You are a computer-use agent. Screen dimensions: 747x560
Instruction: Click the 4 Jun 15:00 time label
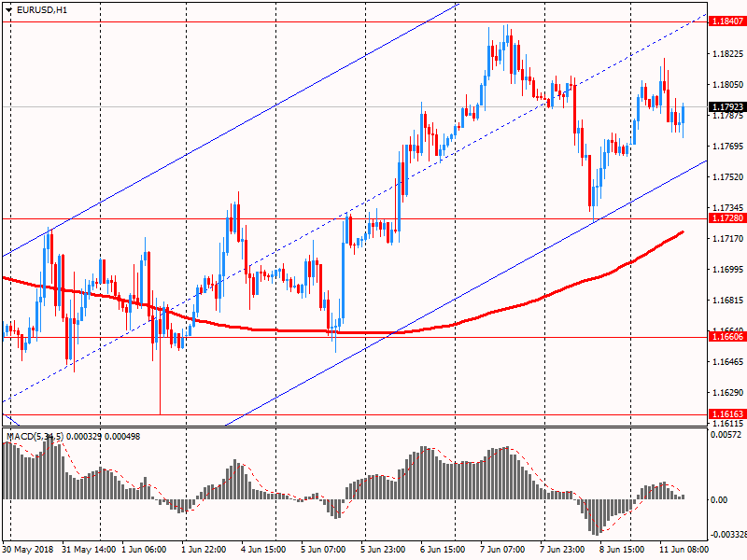click(x=263, y=550)
